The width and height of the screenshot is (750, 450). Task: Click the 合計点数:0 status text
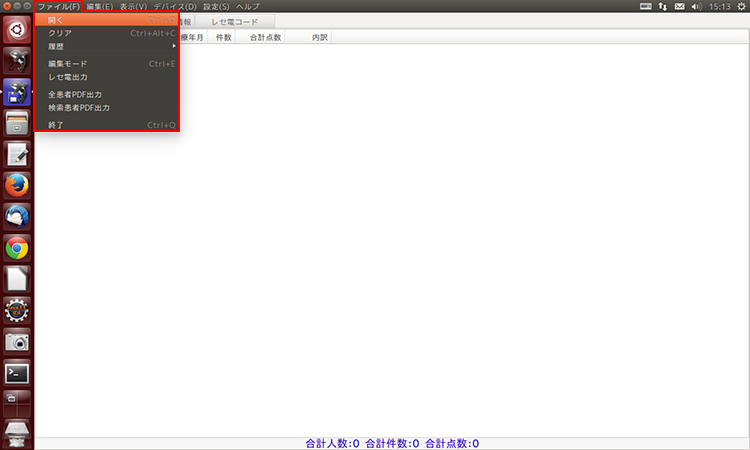pyautogui.click(x=452, y=443)
